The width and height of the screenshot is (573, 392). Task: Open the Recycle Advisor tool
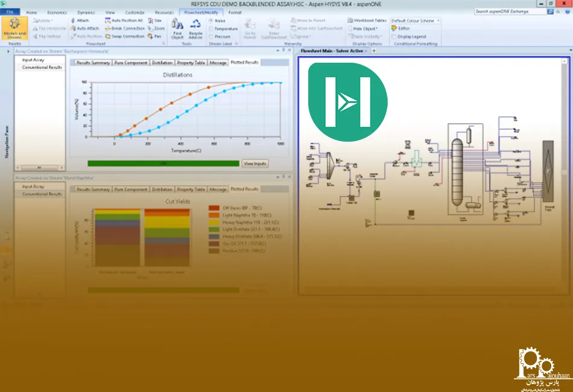tap(196, 28)
